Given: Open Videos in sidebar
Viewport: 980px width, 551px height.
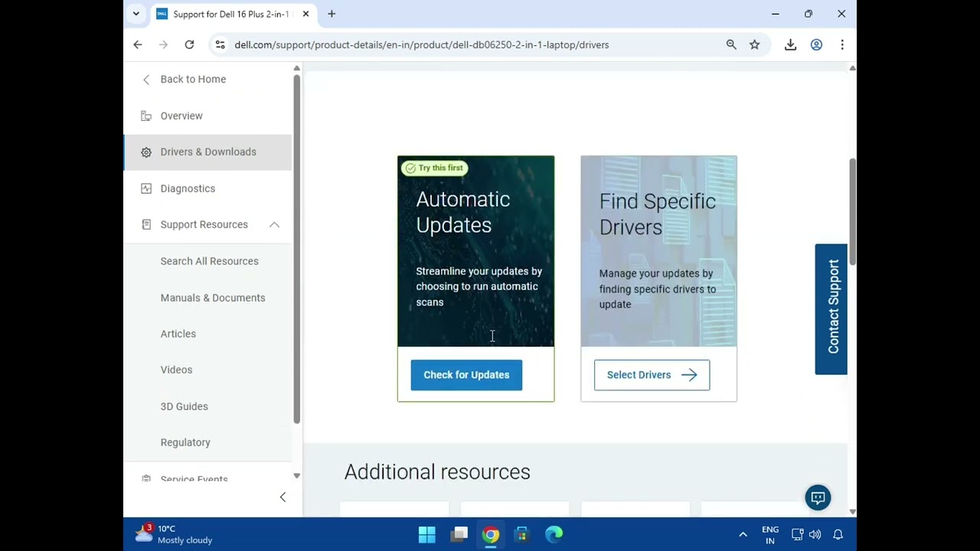Looking at the screenshot, I should (x=176, y=370).
